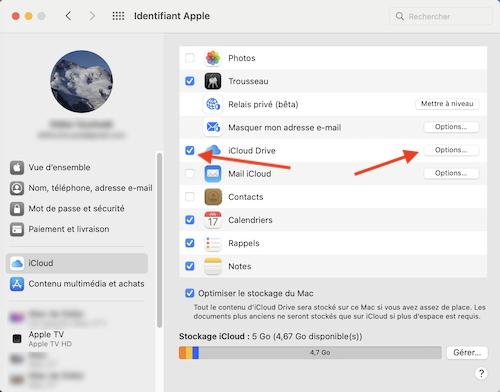Click the Notes app icon
The width and height of the screenshot is (500, 392).
(x=213, y=266)
